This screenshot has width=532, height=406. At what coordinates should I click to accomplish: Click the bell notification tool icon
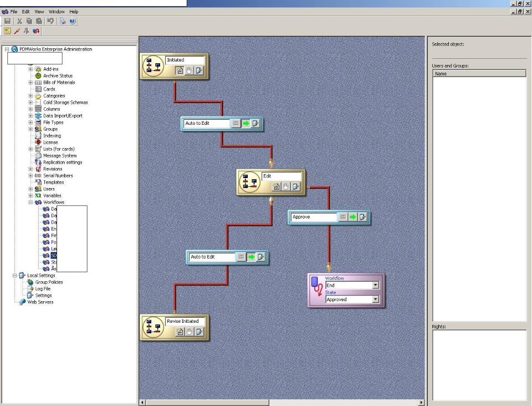point(26,31)
